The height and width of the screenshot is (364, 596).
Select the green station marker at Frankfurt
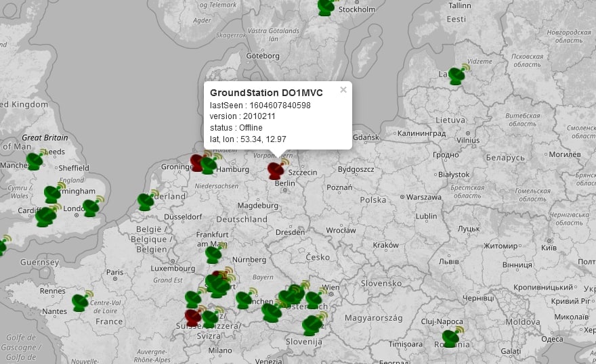(x=213, y=254)
